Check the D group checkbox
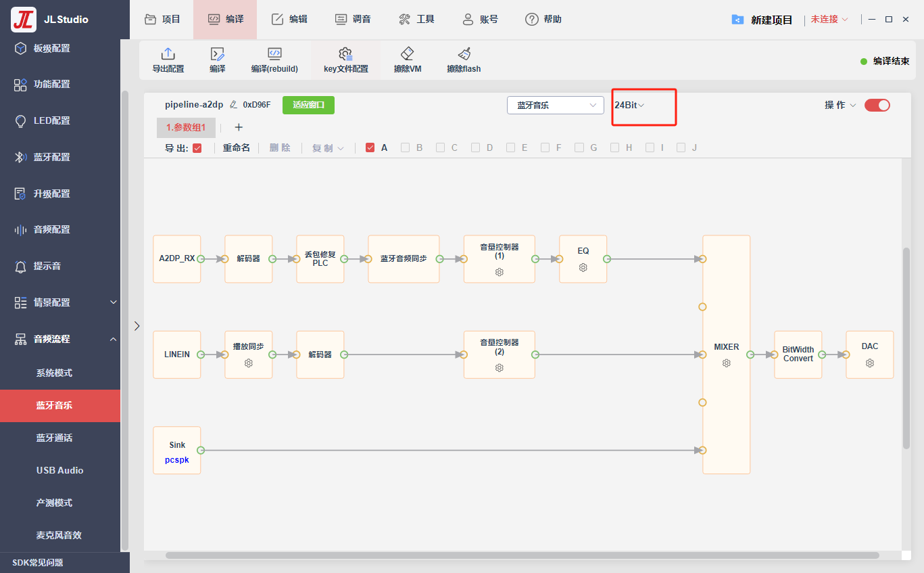 pyautogui.click(x=476, y=147)
